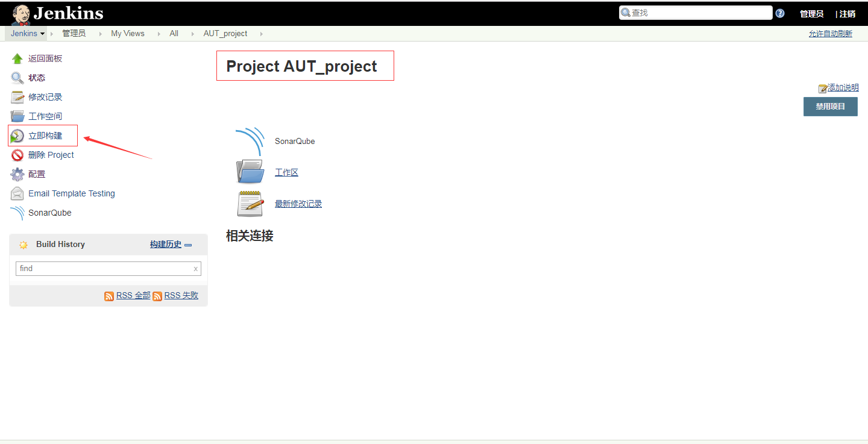Click the 允许自动刷新 link
868x444 pixels.
pyautogui.click(x=831, y=34)
